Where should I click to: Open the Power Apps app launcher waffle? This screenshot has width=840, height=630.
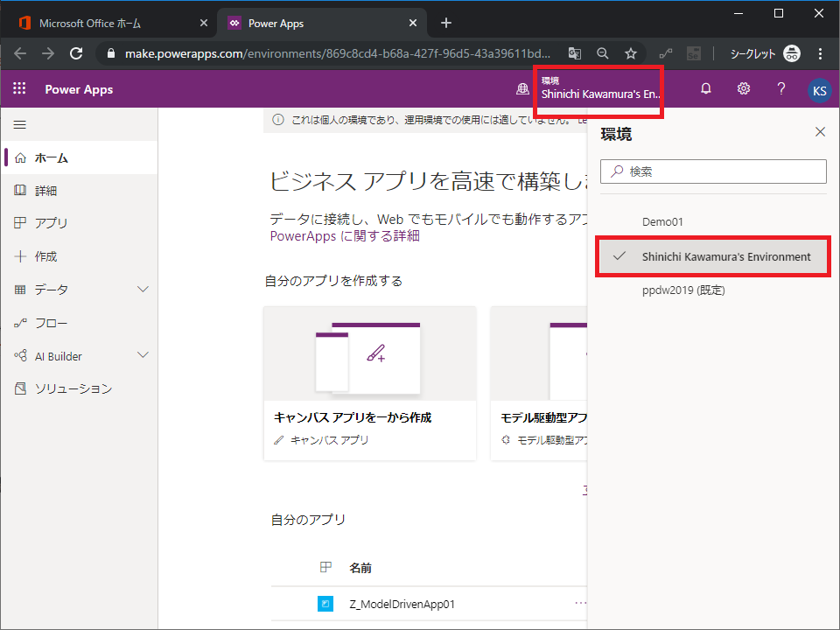click(19, 88)
